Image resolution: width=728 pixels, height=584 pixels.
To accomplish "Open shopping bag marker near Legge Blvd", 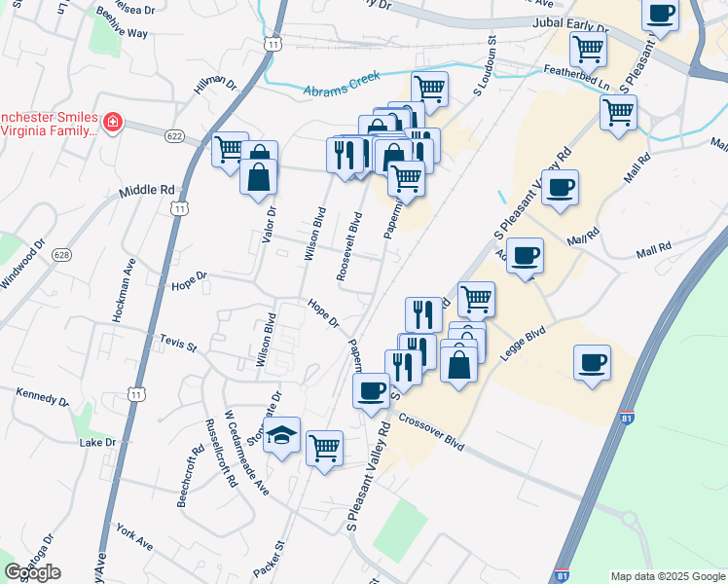I will (458, 367).
